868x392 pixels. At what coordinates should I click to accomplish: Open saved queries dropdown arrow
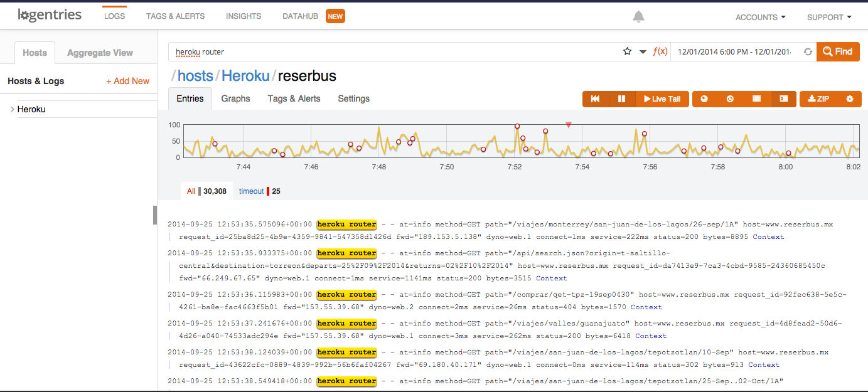pos(643,52)
